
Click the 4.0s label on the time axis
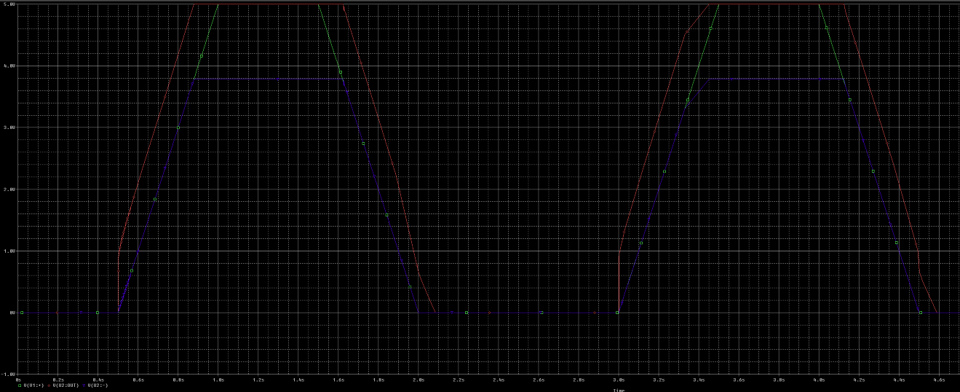point(819,380)
